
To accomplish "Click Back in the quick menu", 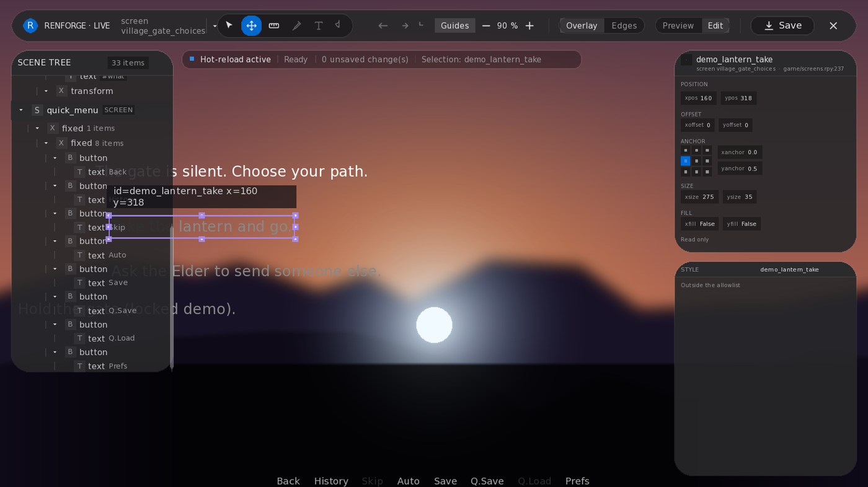I will point(288,481).
